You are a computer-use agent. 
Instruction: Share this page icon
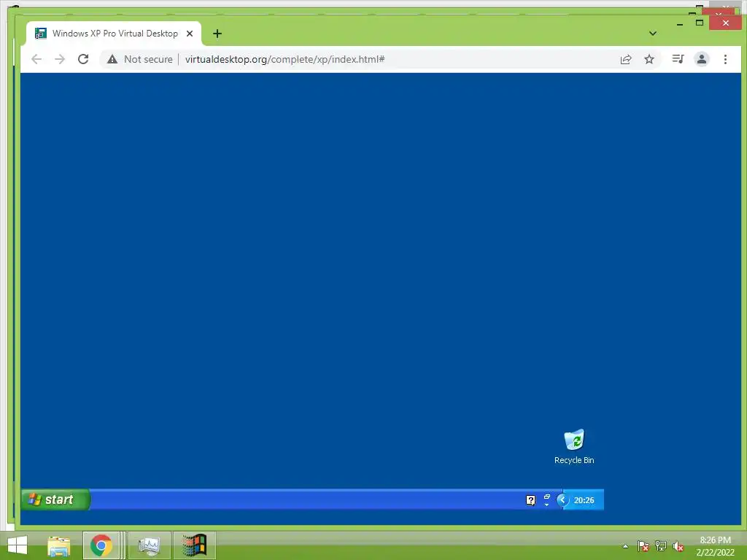point(625,59)
